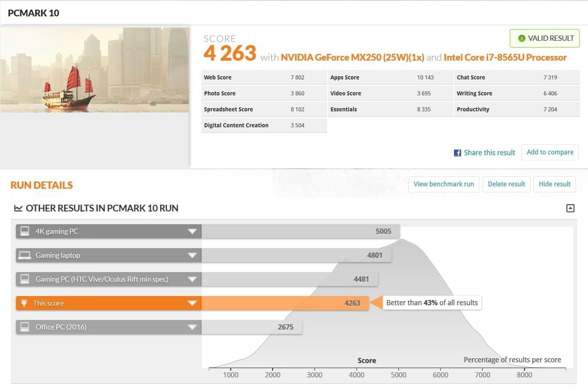Select the Photo Score value 3 860
Screen dimensions: 588x391
coord(298,93)
